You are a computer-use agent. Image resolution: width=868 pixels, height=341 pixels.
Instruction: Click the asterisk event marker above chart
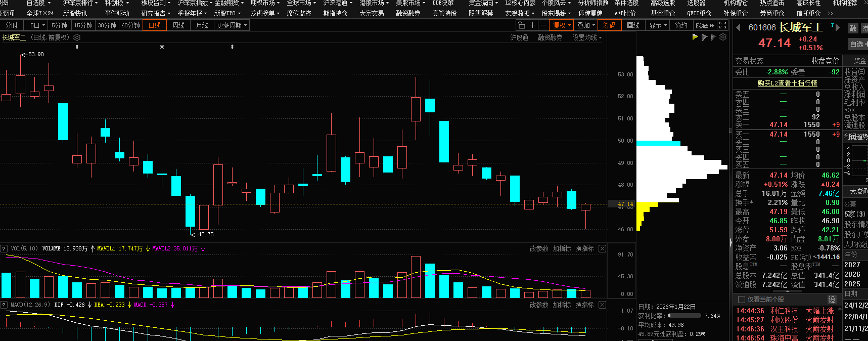(x=162, y=47)
